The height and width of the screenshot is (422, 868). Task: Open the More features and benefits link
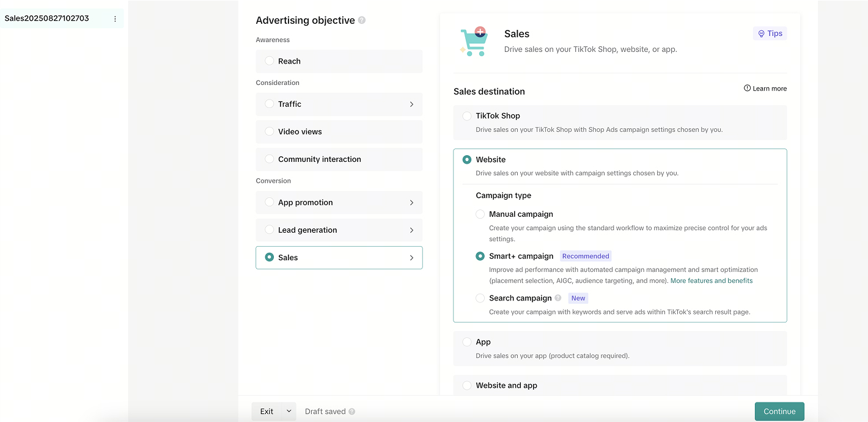[711, 281]
